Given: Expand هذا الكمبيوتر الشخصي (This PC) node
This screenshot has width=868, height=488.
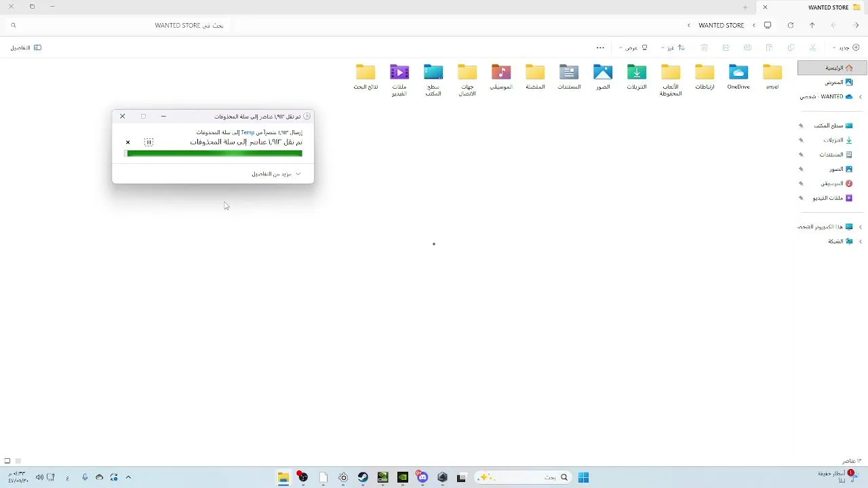Looking at the screenshot, I should coord(861,227).
